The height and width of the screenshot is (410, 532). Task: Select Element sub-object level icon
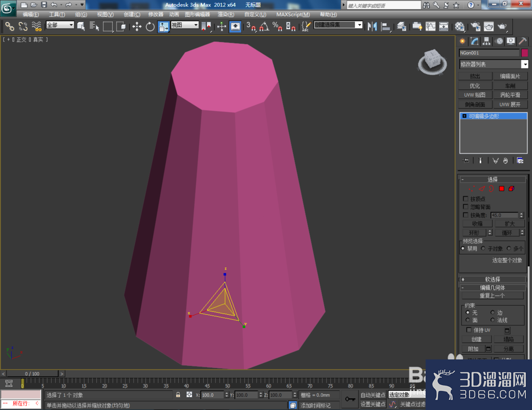511,188
